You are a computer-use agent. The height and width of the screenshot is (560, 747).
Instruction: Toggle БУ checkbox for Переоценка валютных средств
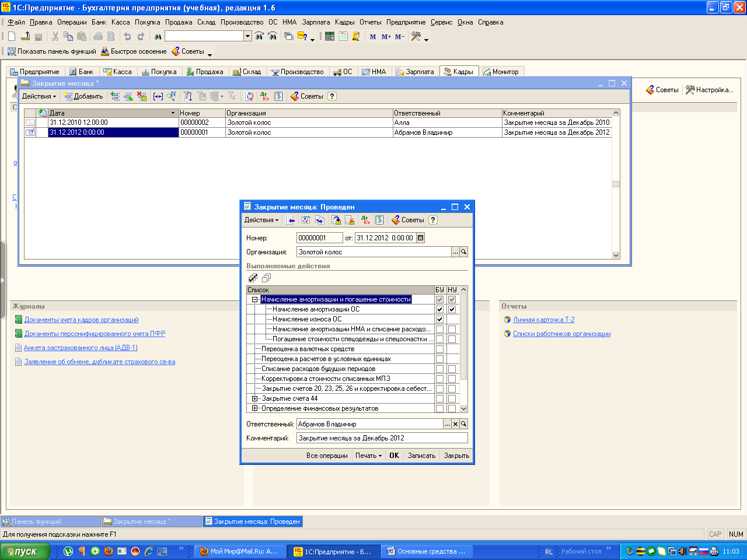click(439, 349)
